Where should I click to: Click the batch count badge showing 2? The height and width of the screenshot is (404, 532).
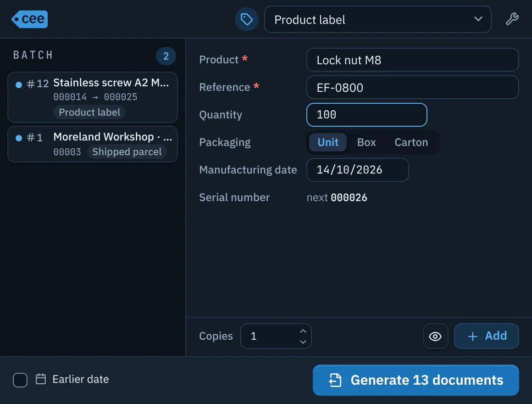166,56
